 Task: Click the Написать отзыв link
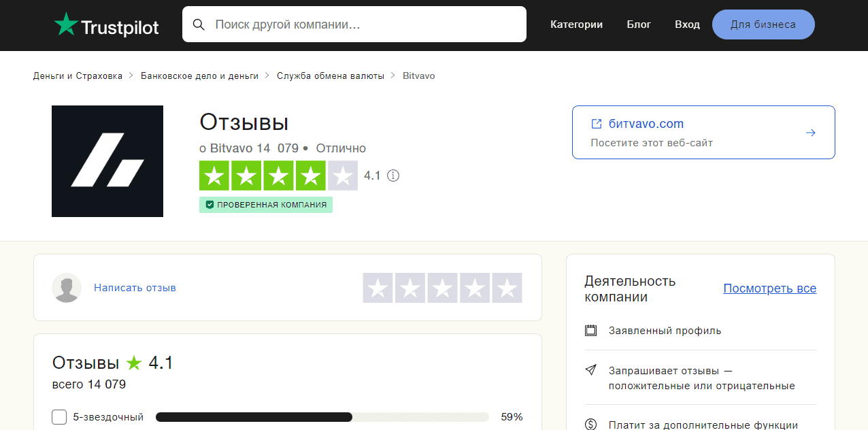point(135,288)
